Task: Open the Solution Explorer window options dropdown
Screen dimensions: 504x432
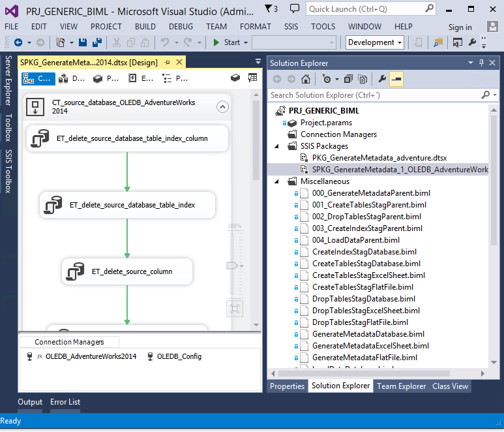Action: pos(471,63)
